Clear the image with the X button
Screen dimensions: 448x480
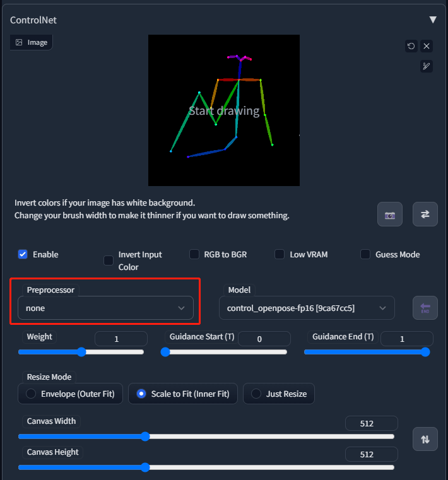(x=427, y=46)
